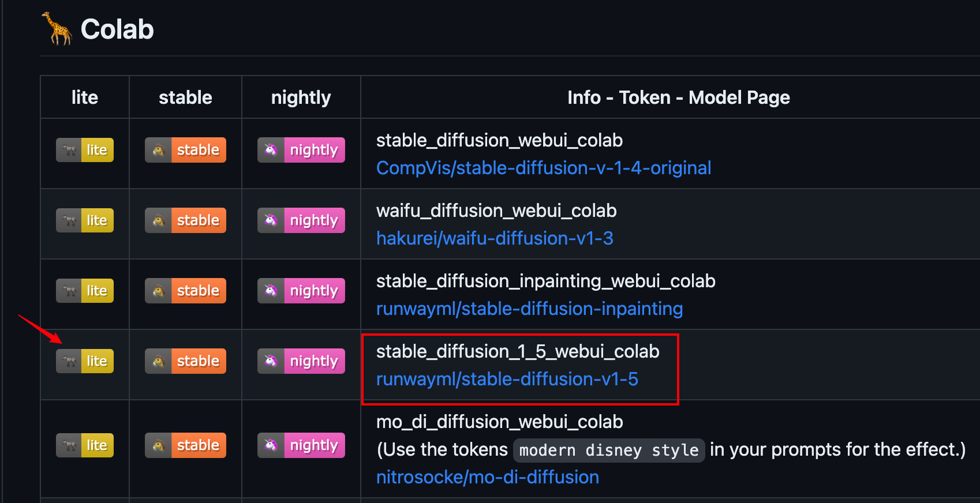Visit hakurei/waifu-diffusion-v1-3 model page
This screenshot has width=980, height=503.
pos(495,238)
